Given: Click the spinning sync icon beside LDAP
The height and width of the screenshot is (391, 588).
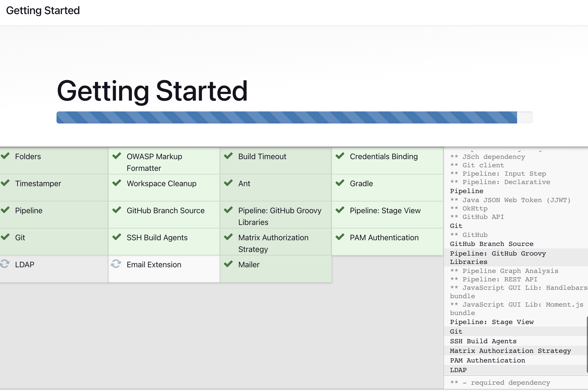Looking at the screenshot, I should click(x=5, y=264).
